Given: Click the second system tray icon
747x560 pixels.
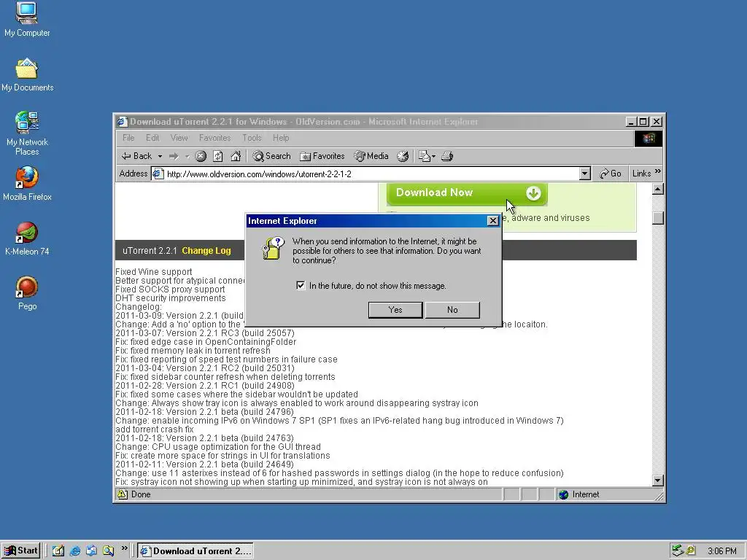Looking at the screenshot, I should click(x=691, y=551).
